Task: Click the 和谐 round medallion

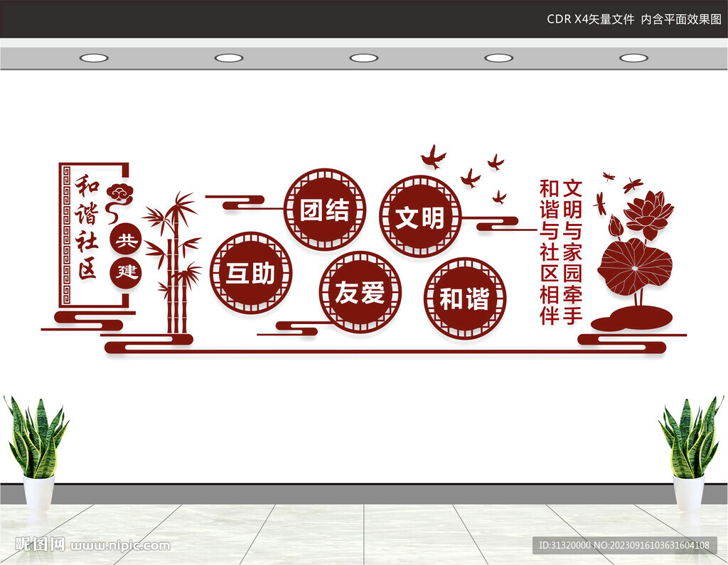Action: tap(465, 298)
